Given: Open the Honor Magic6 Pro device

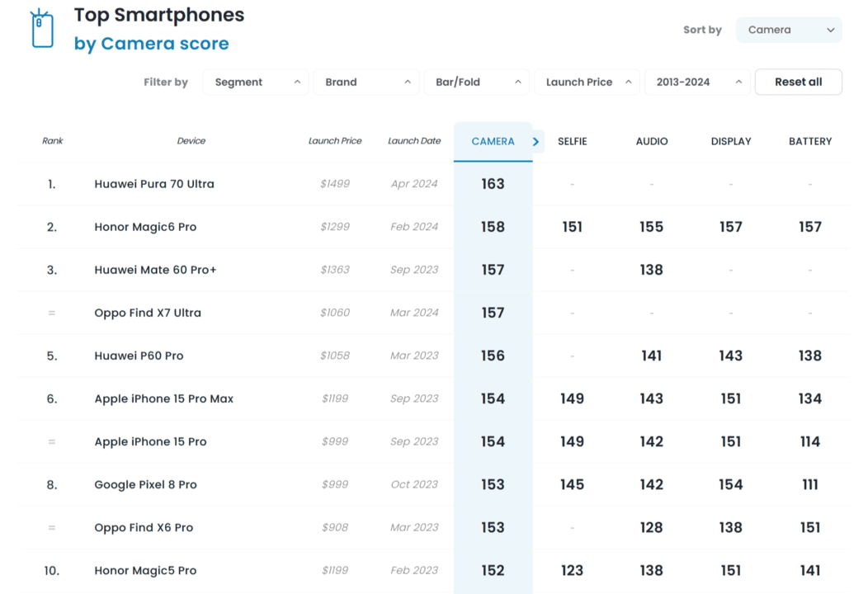Looking at the screenshot, I should pyautogui.click(x=145, y=227).
